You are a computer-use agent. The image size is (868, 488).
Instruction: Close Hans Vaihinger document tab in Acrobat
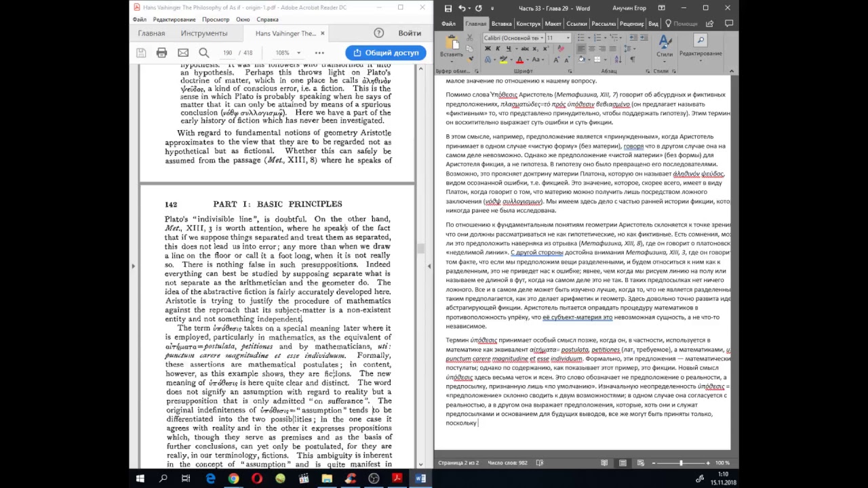[x=322, y=33]
